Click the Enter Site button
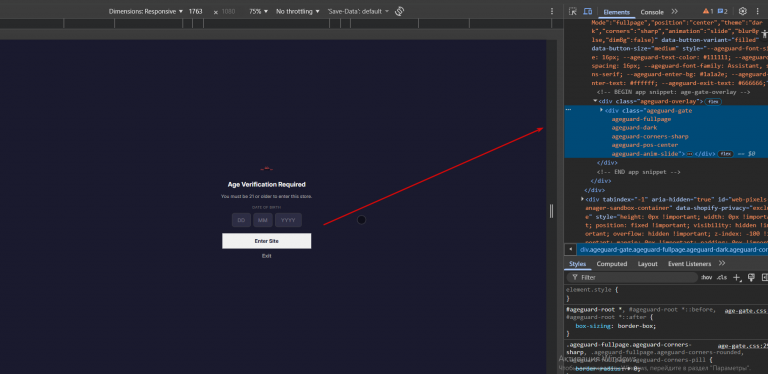The width and height of the screenshot is (768, 374). click(266, 241)
